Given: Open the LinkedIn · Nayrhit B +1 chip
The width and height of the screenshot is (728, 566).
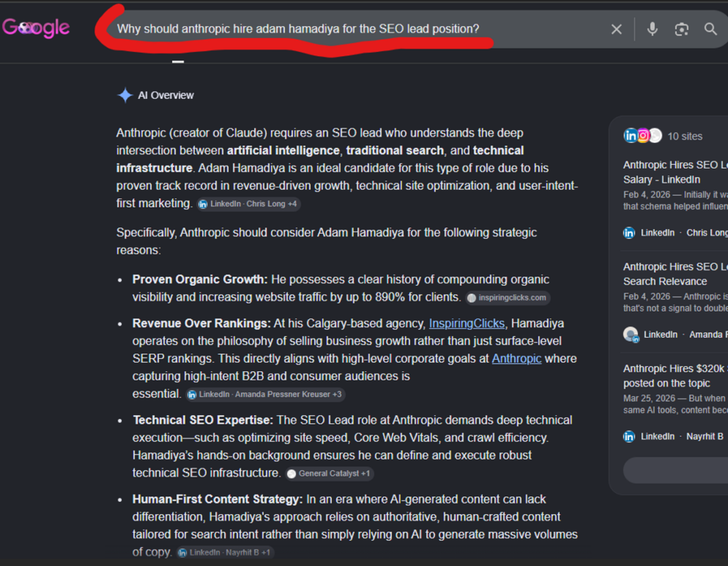Looking at the screenshot, I should [x=225, y=552].
